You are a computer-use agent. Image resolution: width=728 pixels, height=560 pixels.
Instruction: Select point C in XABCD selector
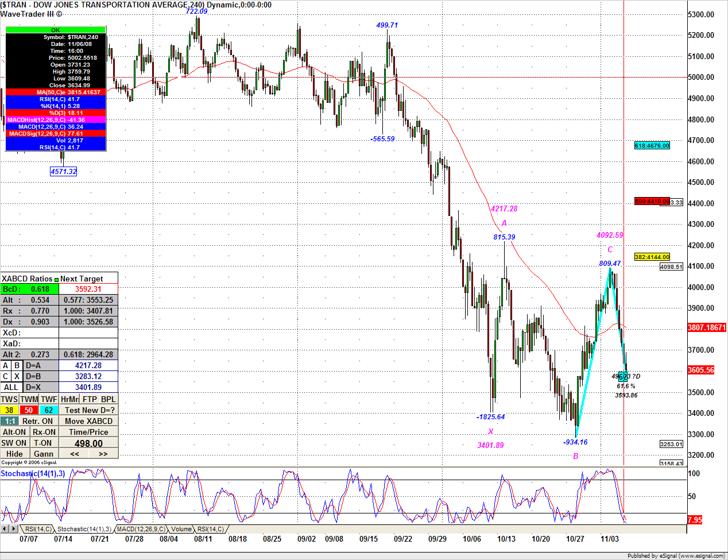[6, 376]
